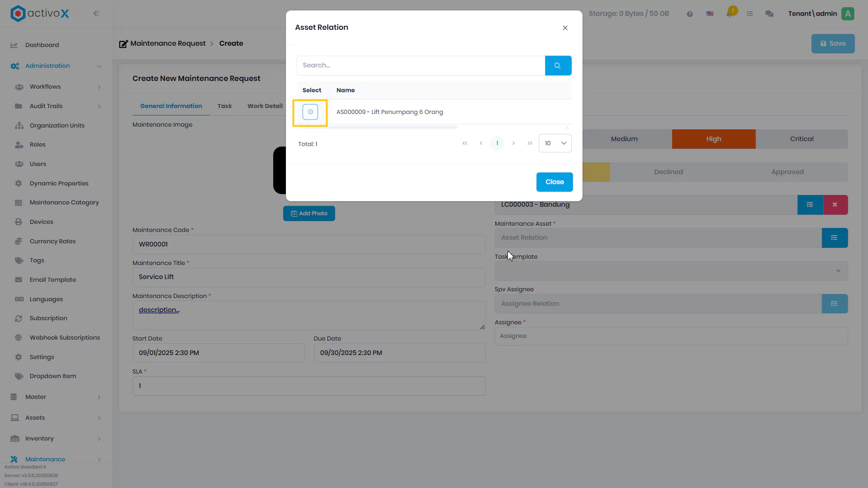Close the Asset Relation dialog with X
The image size is (868, 488).
[x=565, y=28]
